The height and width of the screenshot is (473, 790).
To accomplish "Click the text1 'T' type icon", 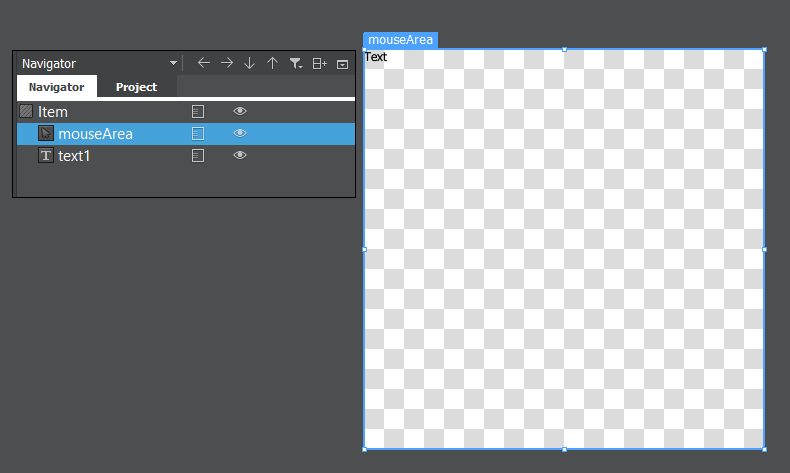I will [46, 155].
